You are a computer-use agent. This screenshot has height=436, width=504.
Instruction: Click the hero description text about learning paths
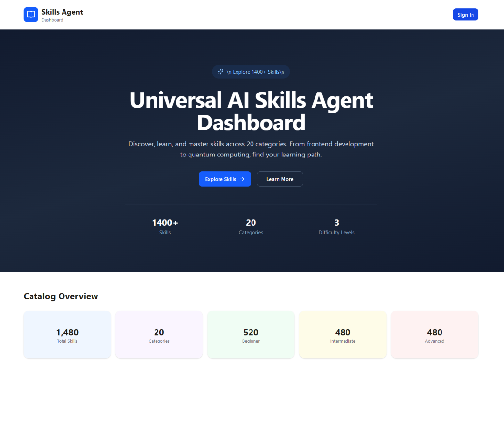pyautogui.click(x=251, y=149)
